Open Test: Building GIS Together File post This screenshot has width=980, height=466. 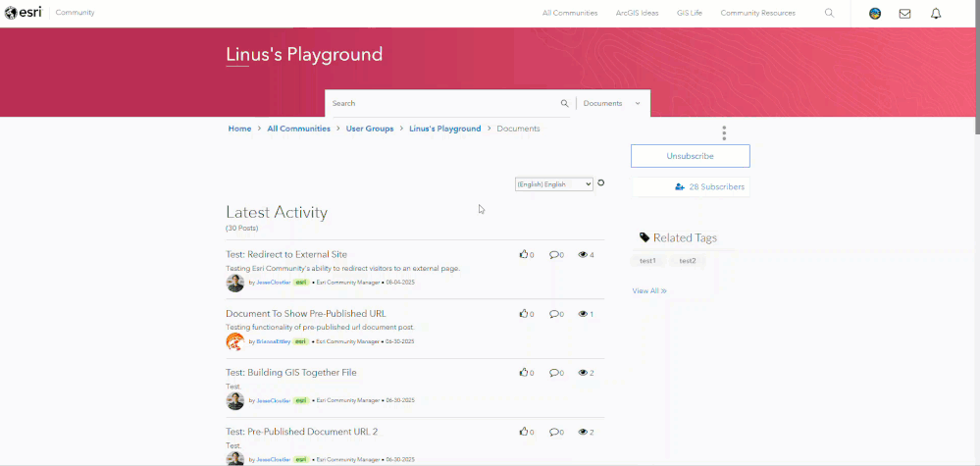click(291, 372)
